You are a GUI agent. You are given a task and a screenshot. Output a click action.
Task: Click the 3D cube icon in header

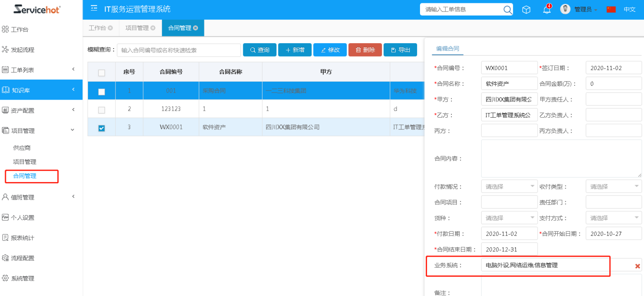click(x=526, y=10)
